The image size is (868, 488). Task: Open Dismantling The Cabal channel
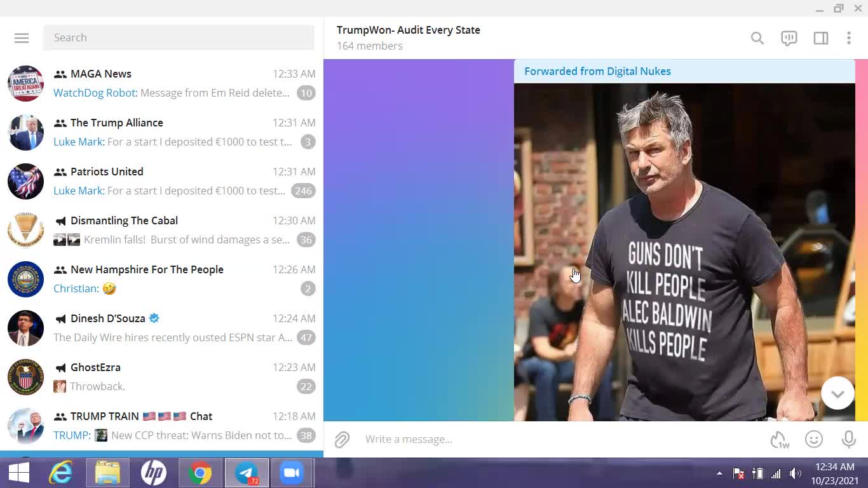(x=161, y=230)
